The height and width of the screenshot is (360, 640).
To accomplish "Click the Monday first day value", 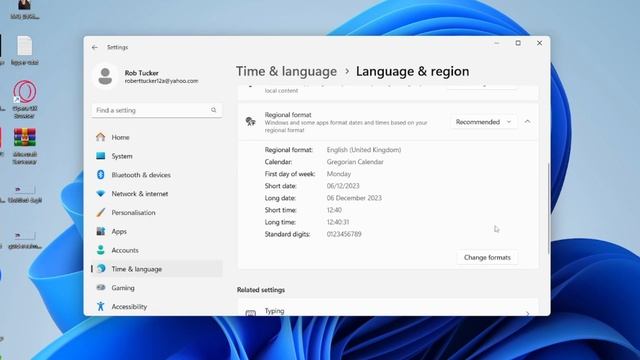I will pyautogui.click(x=339, y=174).
